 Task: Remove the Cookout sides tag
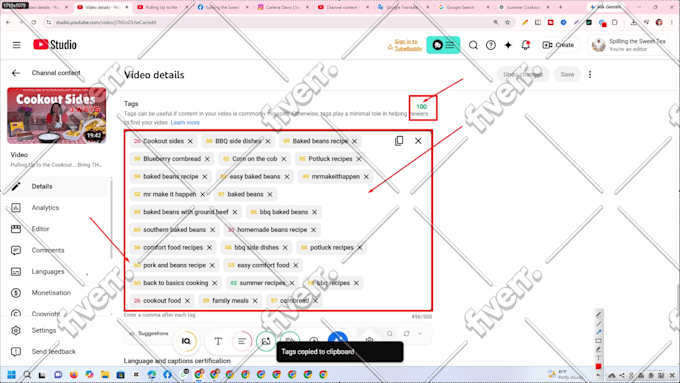(x=190, y=141)
